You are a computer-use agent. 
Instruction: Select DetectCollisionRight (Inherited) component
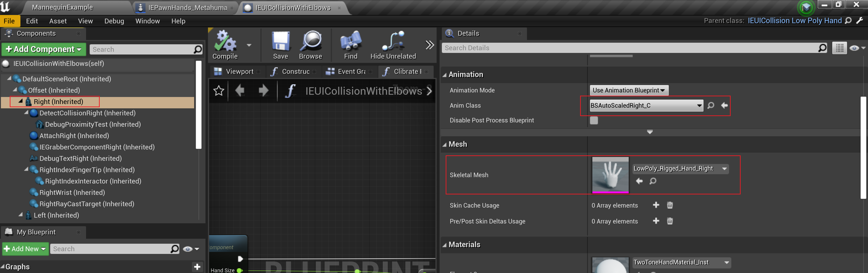click(87, 113)
